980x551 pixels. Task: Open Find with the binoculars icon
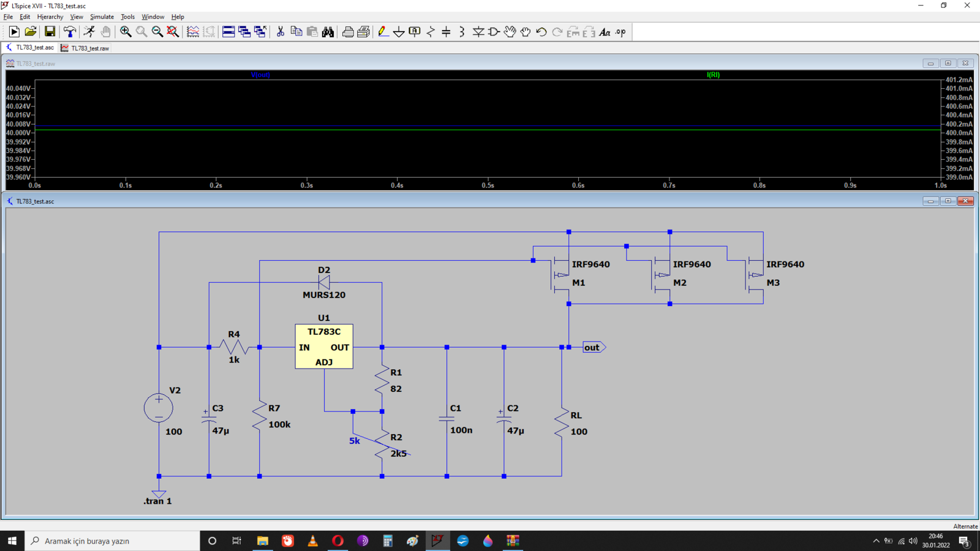tap(328, 32)
